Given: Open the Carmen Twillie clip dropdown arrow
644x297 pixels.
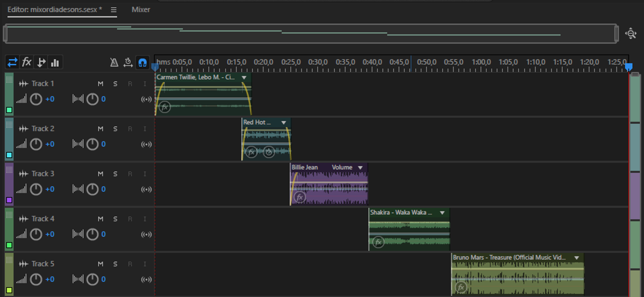Looking at the screenshot, I should [x=244, y=77].
